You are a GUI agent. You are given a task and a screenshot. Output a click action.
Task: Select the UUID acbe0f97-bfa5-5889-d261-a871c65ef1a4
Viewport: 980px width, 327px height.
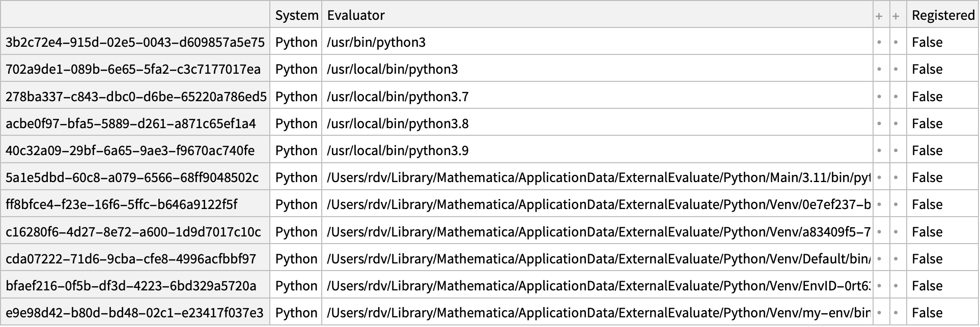131,124
